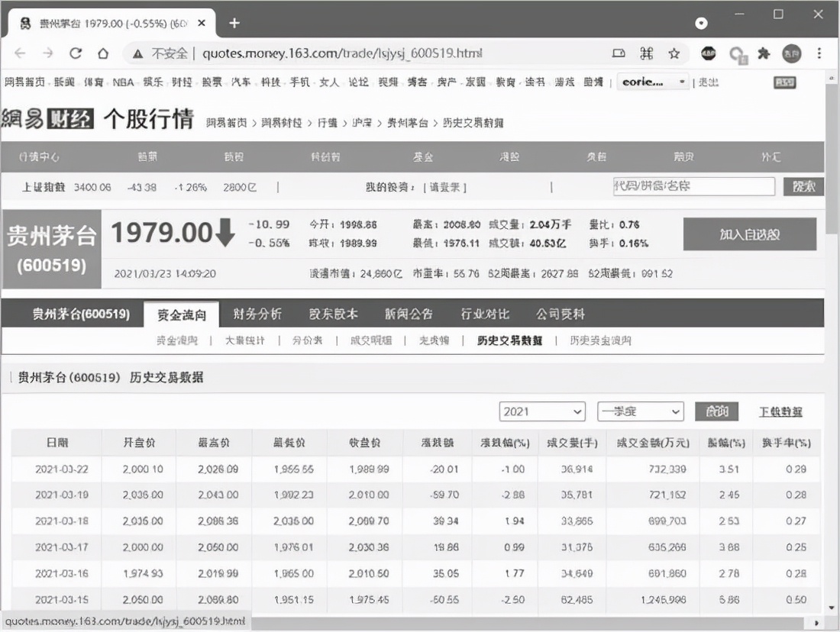The height and width of the screenshot is (632, 840).
Task: Click the forward navigation arrow
Action: point(48,54)
